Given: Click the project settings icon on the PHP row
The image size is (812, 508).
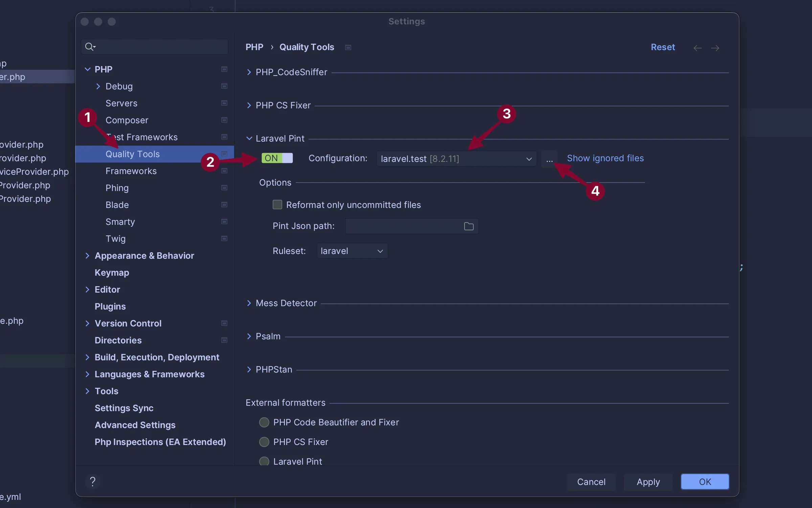Looking at the screenshot, I should pos(224,69).
